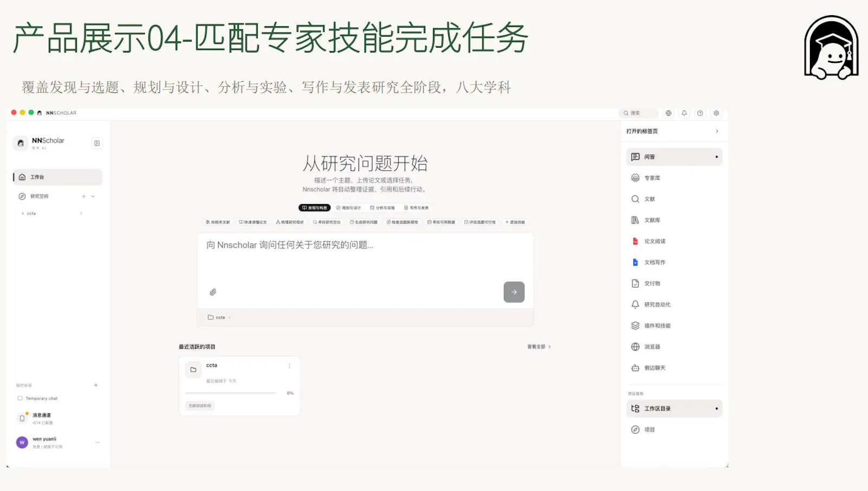Image resolution: width=868 pixels, height=491 pixels.
Task: Expand the ccta sidebar item arrow
Action: click(81, 213)
